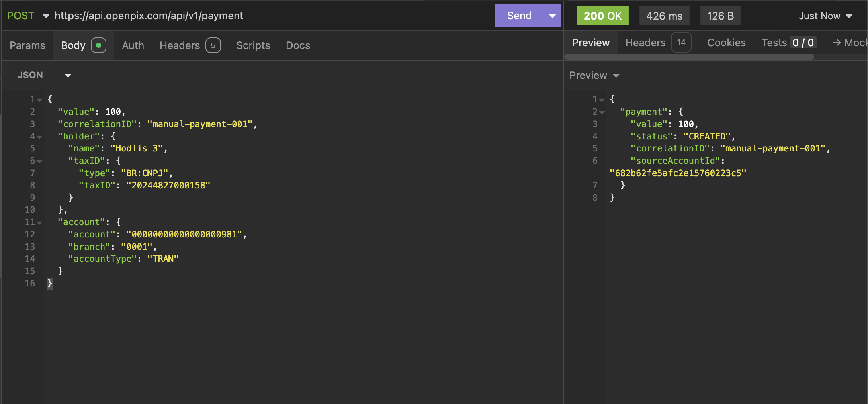Open the Just Now history dropdown
The height and width of the screenshot is (404, 868).
[825, 16]
